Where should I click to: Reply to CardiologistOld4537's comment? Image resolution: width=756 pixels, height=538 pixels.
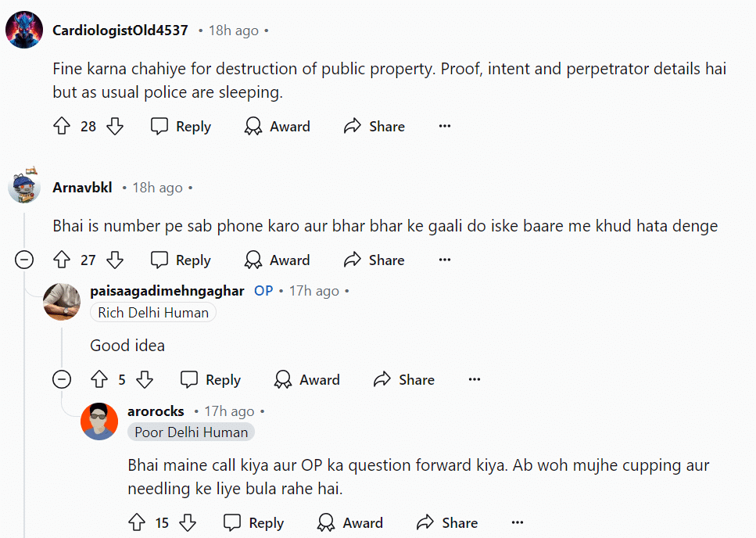click(x=181, y=127)
